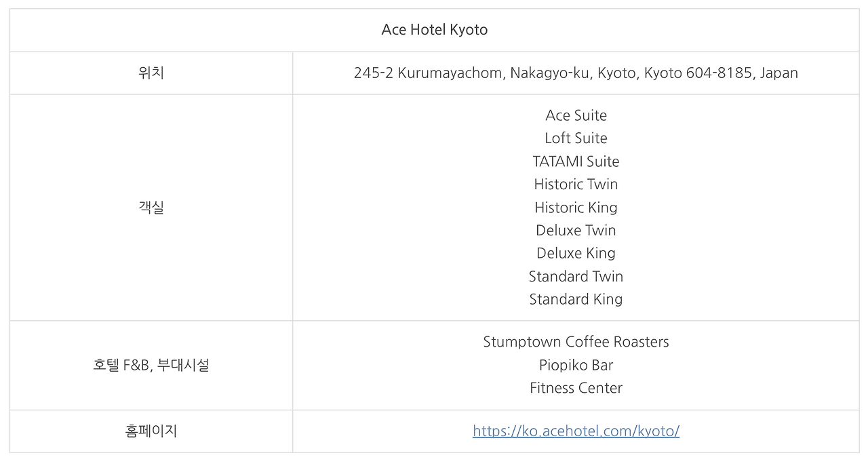Click the 호텔 F&B, 부대시설 label
Image resolution: width=868 pixels, height=466 pixels.
(151, 365)
